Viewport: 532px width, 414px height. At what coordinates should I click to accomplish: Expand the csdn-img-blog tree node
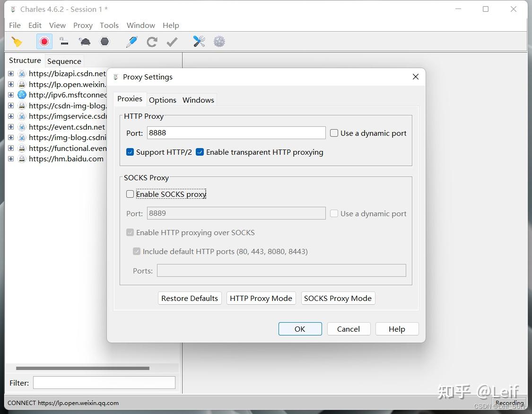[x=11, y=106]
